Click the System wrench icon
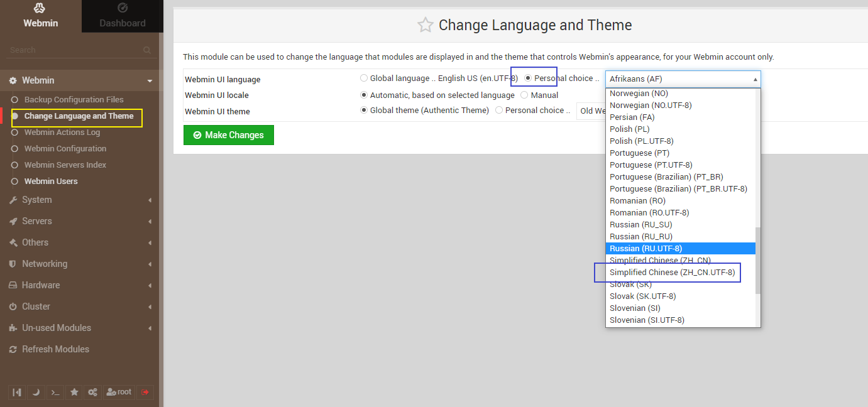Image resolution: width=868 pixels, height=407 pixels. click(13, 200)
